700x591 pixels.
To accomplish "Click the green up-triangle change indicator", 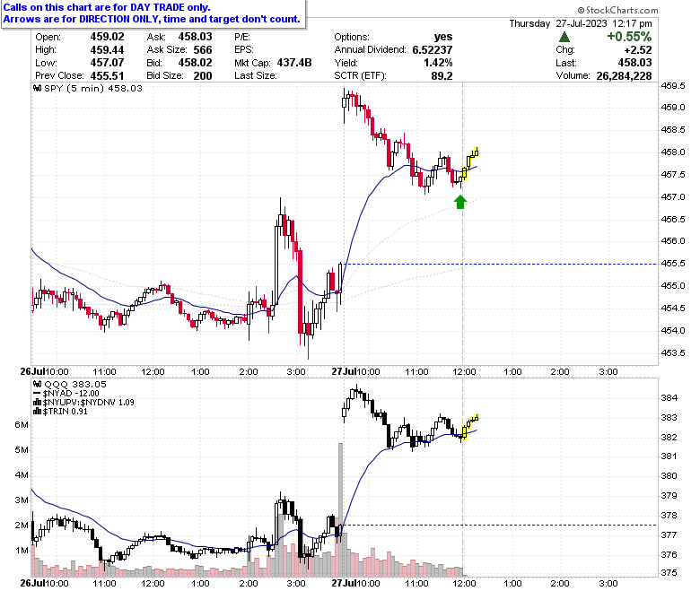I will [564, 37].
